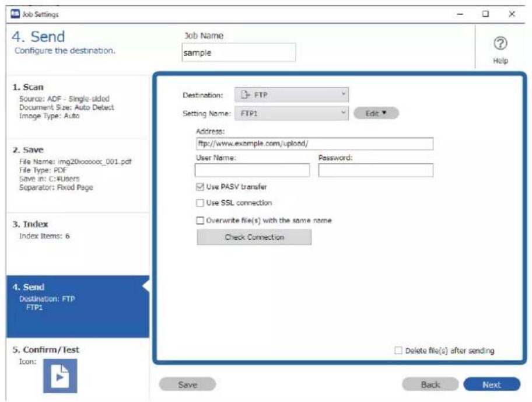Open the Help question mark icon

click(x=500, y=43)
